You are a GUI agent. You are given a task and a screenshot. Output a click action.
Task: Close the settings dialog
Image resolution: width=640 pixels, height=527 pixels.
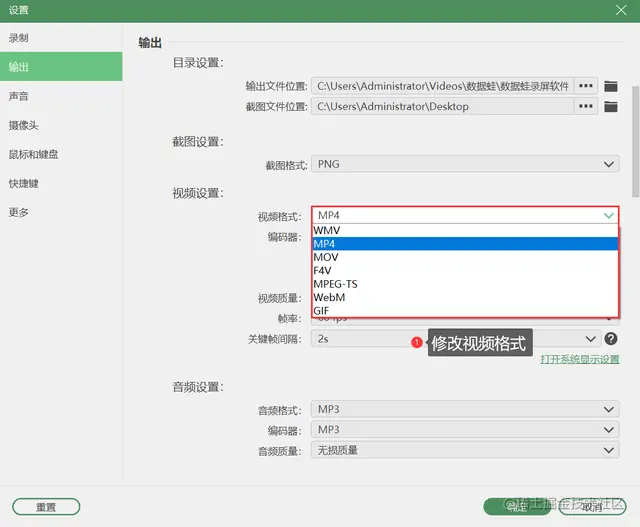click(x=621, y=10)
